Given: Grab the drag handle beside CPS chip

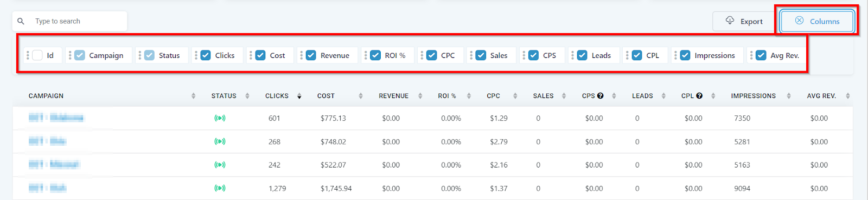Looking at the screenshot, I should [524, 55].
